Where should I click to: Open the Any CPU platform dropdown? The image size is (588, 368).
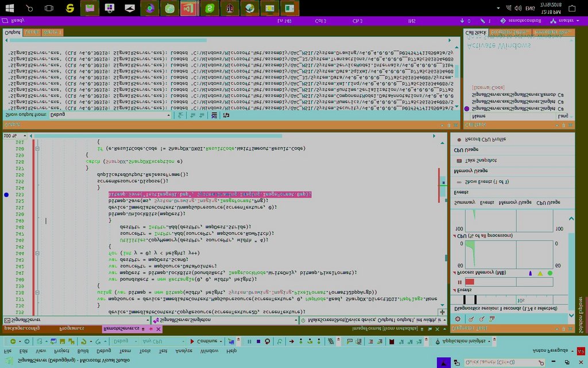163,342
